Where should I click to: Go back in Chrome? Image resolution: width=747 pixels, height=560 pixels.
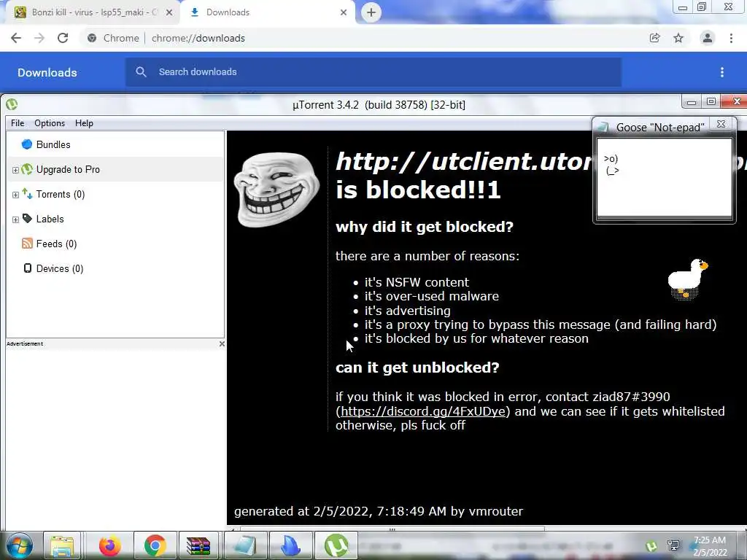pyautogui.click(x=16, y=38)
